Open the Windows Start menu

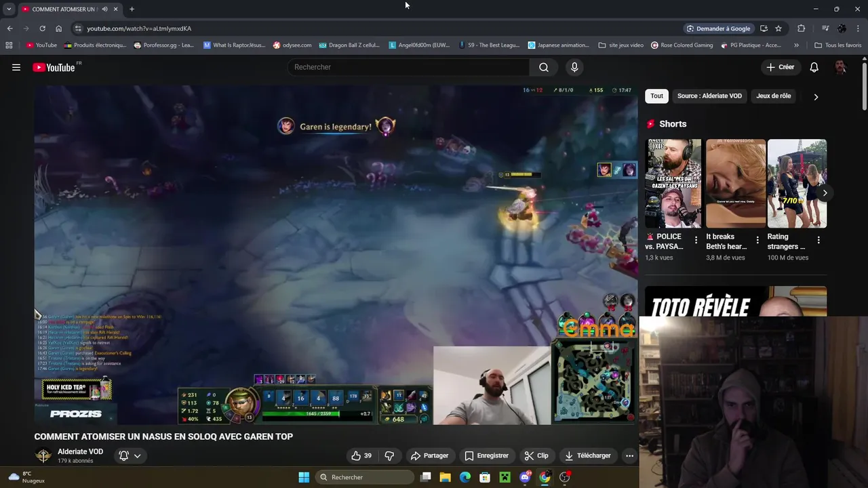(x=304, y=477)
